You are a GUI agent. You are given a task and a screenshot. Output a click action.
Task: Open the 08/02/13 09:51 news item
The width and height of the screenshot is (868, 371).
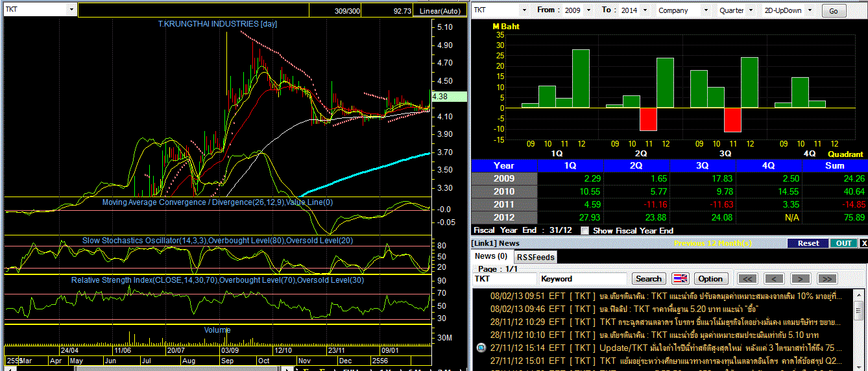click(666, 296)
